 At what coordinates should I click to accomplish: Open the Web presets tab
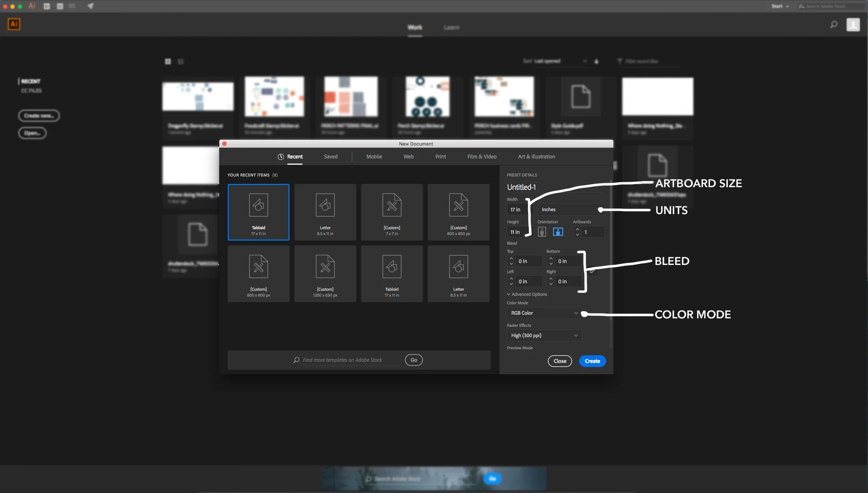[x=408, y=157]
